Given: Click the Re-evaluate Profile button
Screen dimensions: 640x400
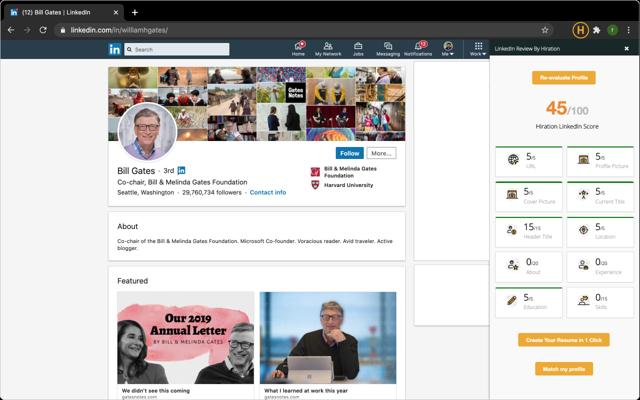Looking at the screenshot, I should tap(564, 77).
